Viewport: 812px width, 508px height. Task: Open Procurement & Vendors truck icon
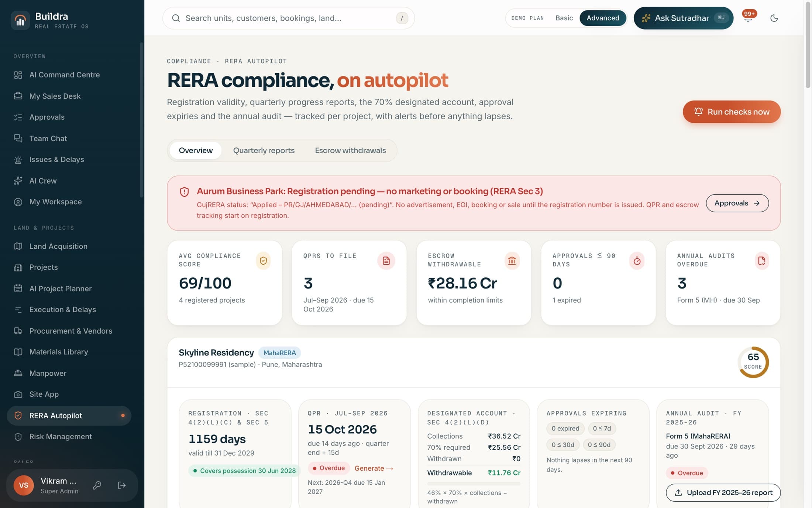(18, 331)
